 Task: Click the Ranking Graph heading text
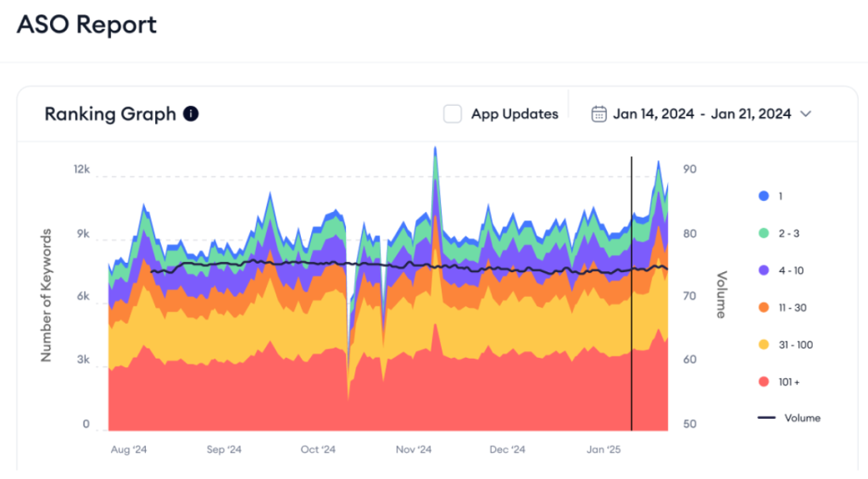[110, 114]
